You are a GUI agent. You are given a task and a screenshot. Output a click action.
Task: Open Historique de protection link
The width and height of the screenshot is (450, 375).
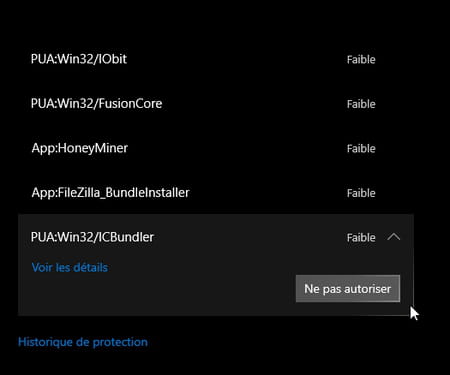[83, 342]
